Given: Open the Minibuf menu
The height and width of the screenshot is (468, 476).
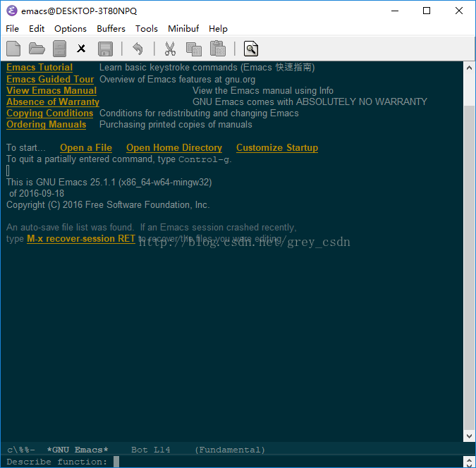Looking at the screenshot, I should tap(183, 28).
